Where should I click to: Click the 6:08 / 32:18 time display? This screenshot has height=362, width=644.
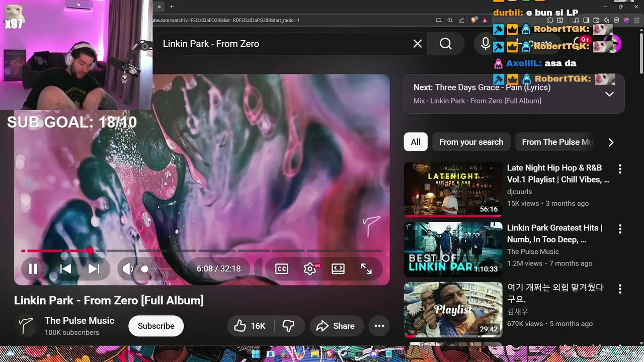pyautogui.click(x=218, y=269)
